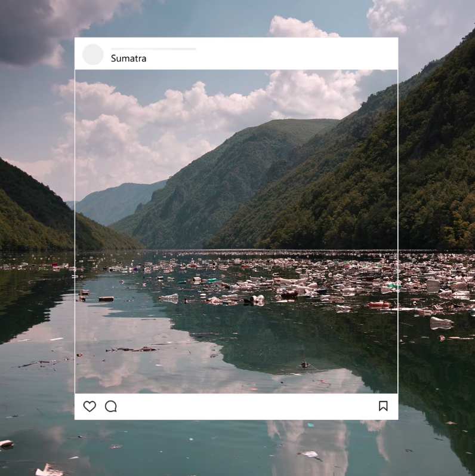Screen dimensions: 475x476
Task: Save the post with the bookmark icon
Action: [x=383, y=406]
